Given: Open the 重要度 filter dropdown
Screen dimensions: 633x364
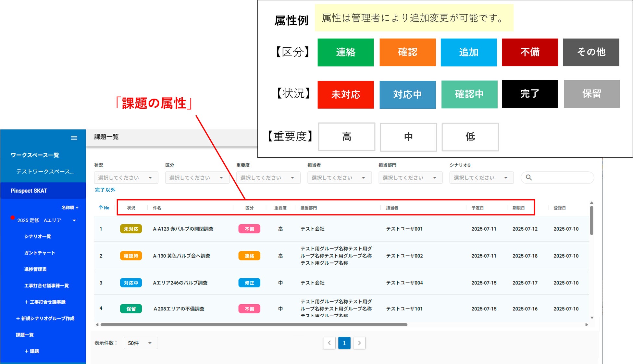Looking at the screenshot, I should 268,177.
